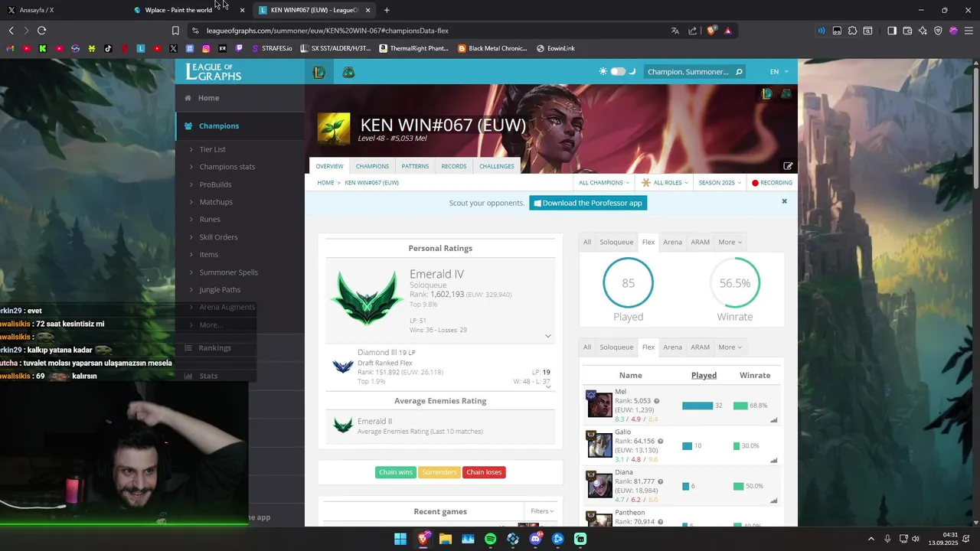Click the help icon next to Mel's rank
The height and width of the screenshot is (551, 980).
tap(656, 401)
